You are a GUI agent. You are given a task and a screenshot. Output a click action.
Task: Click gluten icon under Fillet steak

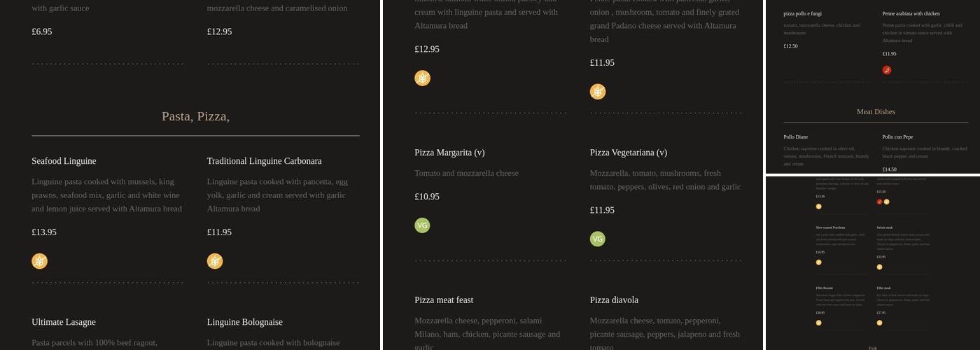(x=880, y=323)
